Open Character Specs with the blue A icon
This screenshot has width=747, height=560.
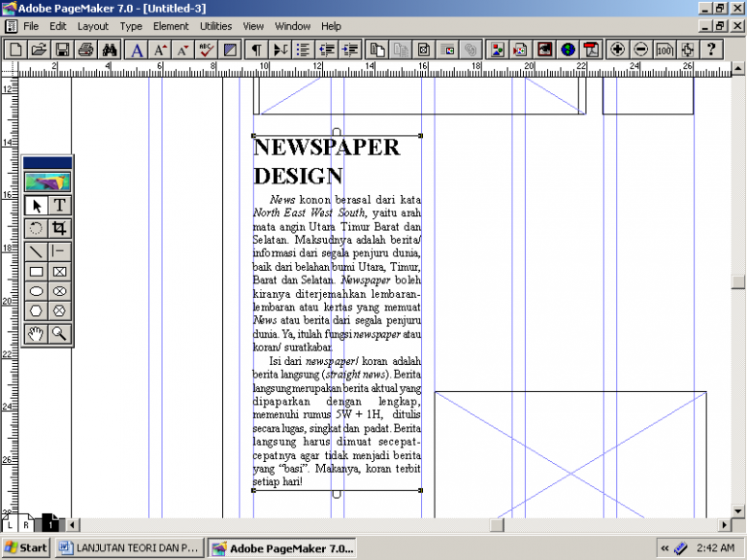137,49
